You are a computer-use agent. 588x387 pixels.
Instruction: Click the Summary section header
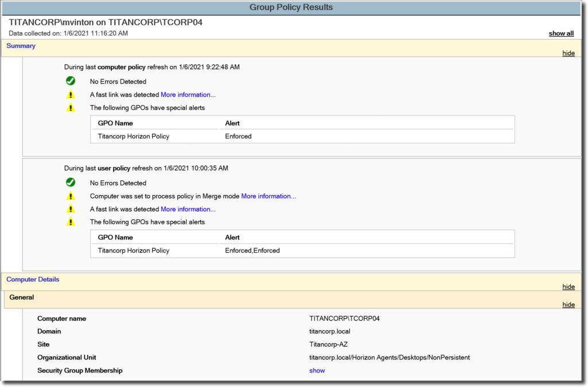21,46
